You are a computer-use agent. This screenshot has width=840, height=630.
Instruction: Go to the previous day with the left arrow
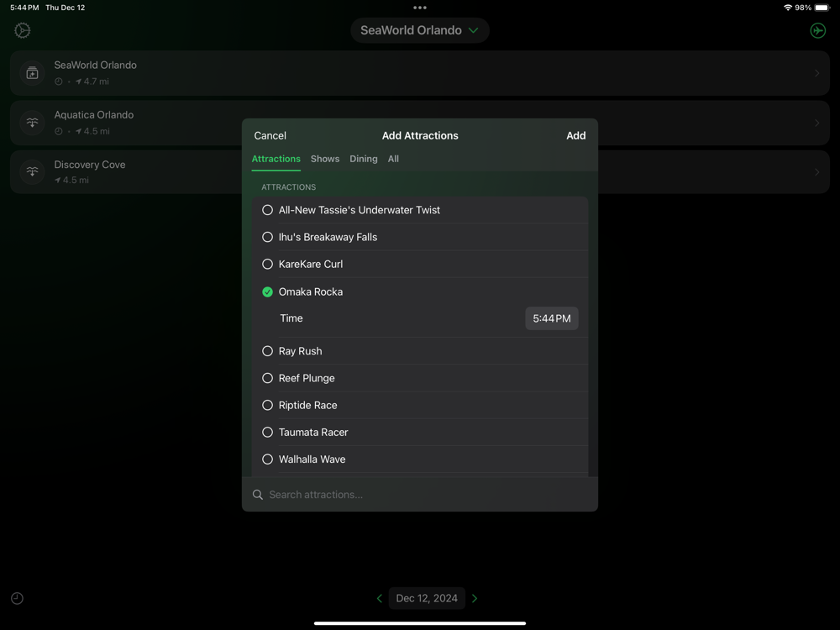(x=380, y=598)
